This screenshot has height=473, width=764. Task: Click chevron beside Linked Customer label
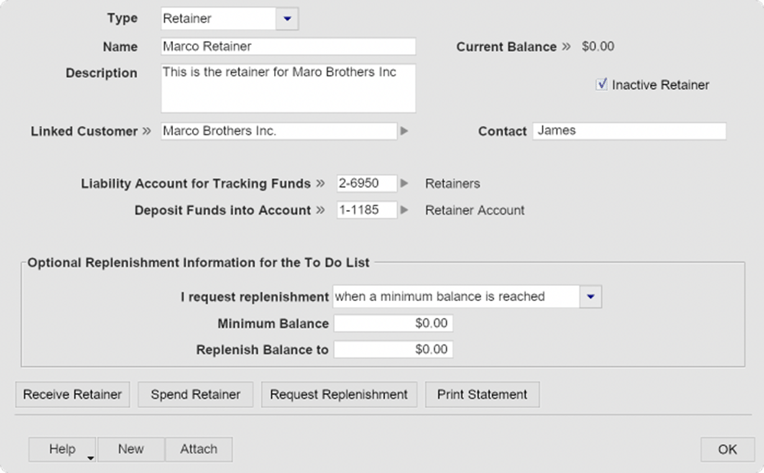tap(146, 131)
